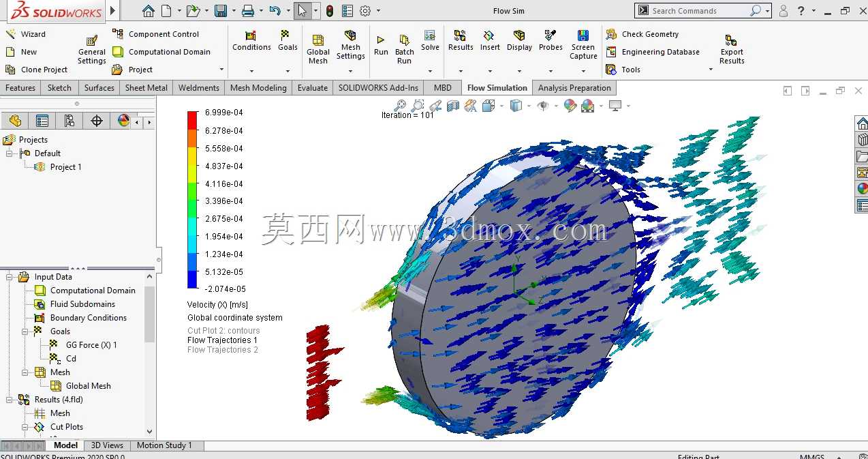Open the DimXpertManager crosshair tab
Screen dimensions: 868x459
[x=97, y=121]
